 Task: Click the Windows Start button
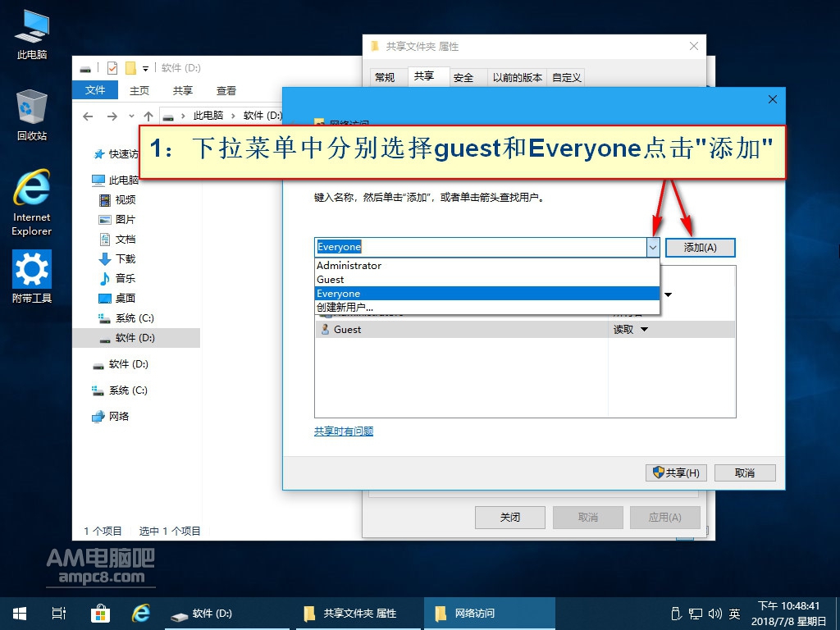pyautogui.click(x=20, y=614)
